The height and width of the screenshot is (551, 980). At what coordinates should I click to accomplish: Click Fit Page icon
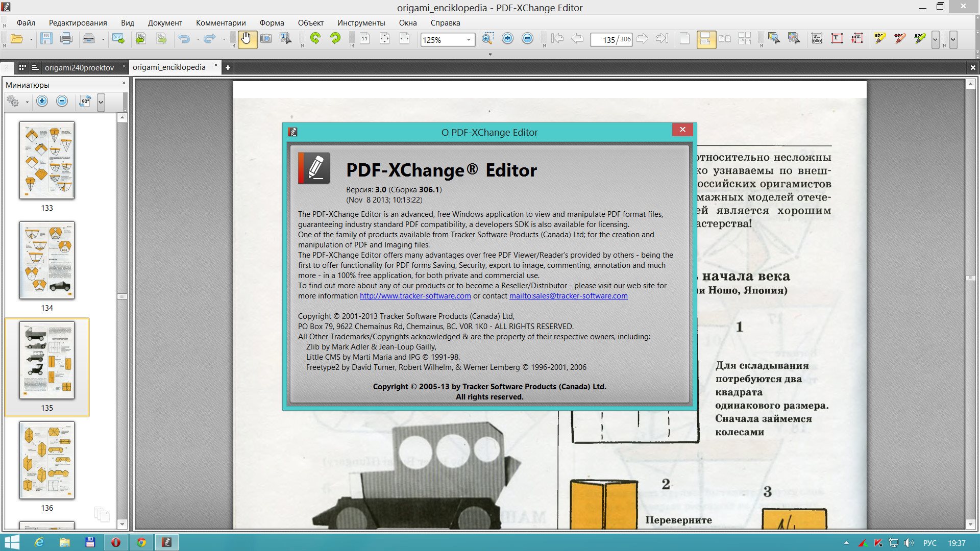pos(385,39)
